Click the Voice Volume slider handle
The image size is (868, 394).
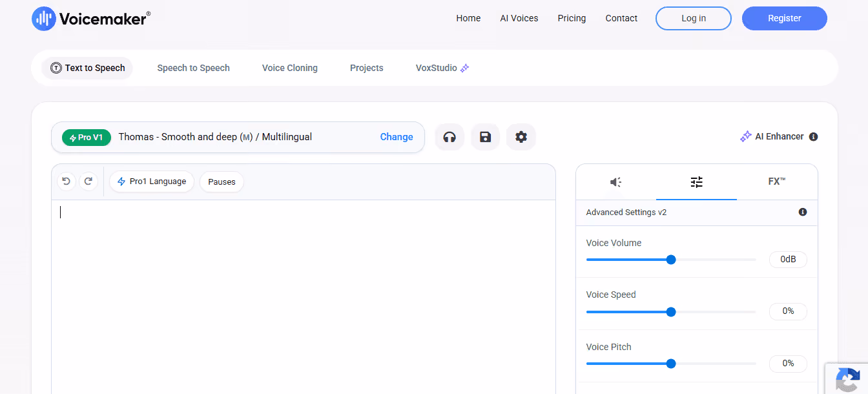pyautogui.click(x=671, y=260)
